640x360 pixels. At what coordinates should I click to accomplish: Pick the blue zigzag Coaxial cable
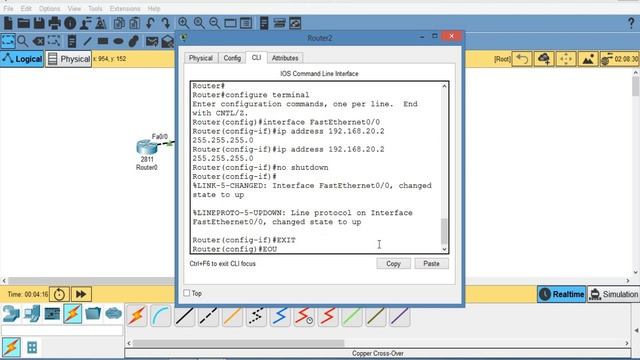pos(280,316)
